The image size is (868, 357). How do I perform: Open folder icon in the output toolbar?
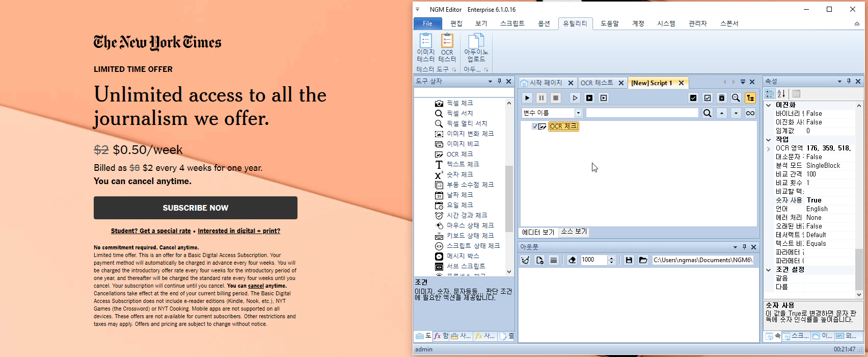point(643,260)
